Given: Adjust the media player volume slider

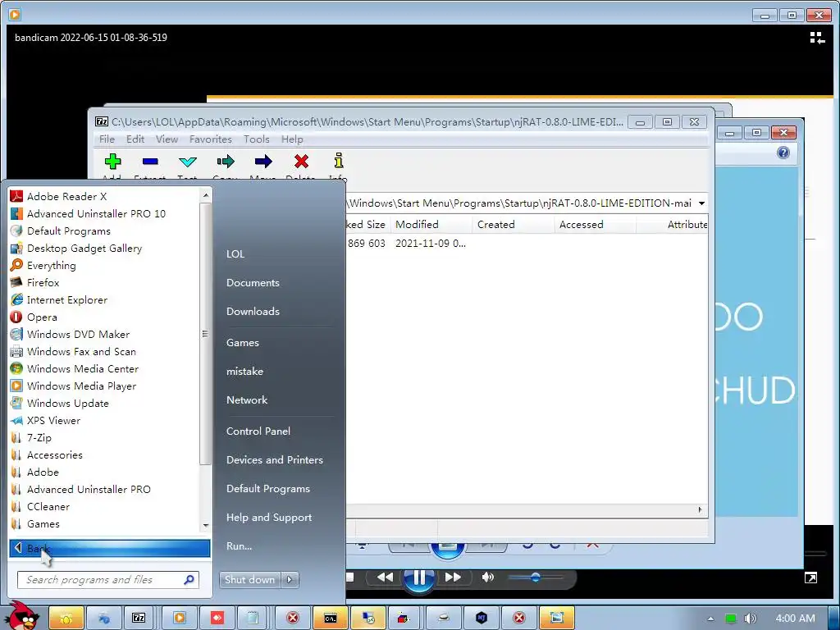Looking at the screenshot, I should point(535,577).
